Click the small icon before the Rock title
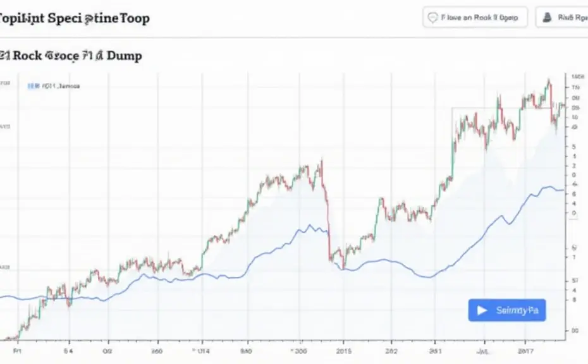588x364 pixels. coord(4,56)
